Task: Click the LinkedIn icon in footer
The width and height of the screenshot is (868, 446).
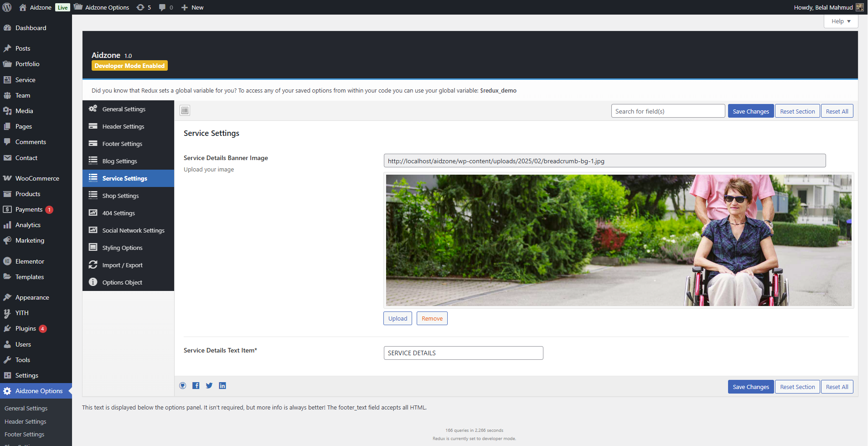Action: [x=222, y=386]
